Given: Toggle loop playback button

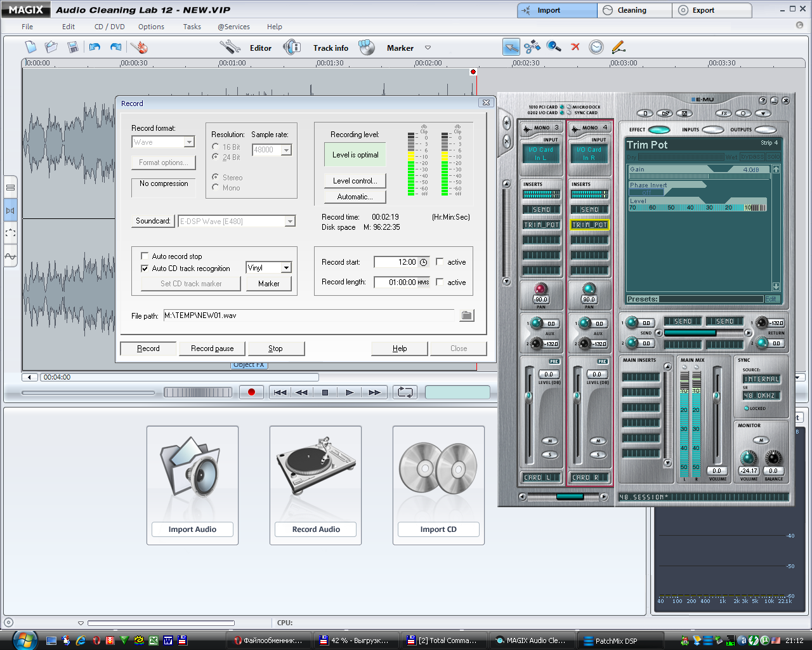Looking at the screenshot, I should pyautogui.click(x=405, y=392).
